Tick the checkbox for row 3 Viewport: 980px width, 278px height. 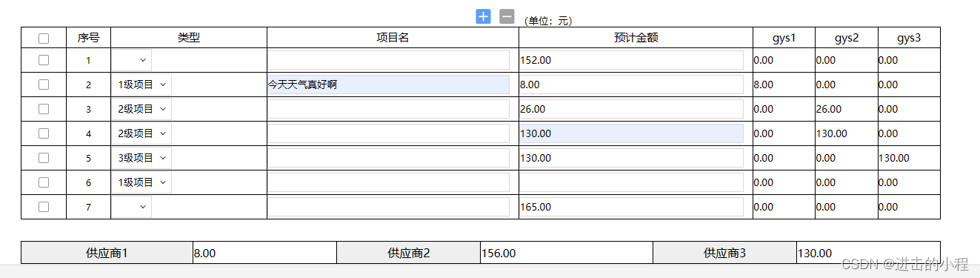pyautogui.click(x=44, y=109)
